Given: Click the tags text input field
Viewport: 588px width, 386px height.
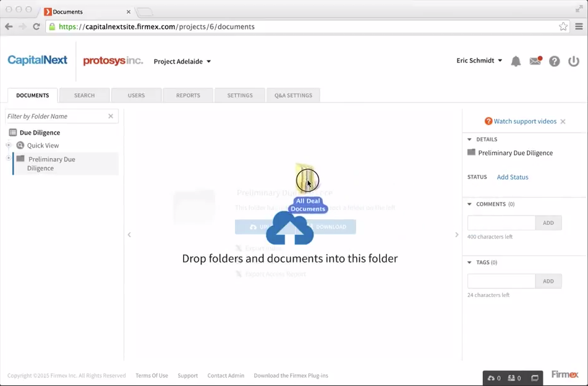Looking at the screenshot, I should [x=501, y=281].
